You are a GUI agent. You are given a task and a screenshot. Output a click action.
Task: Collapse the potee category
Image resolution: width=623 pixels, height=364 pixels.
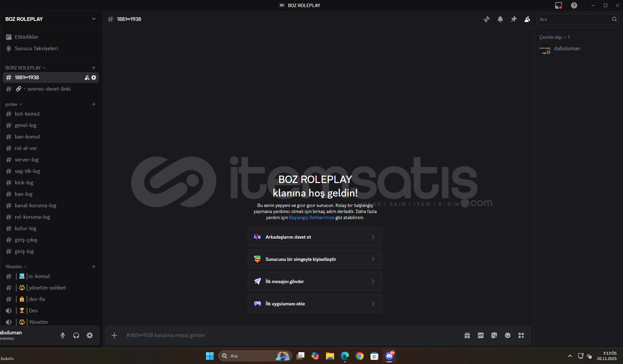tap(14, 104)
